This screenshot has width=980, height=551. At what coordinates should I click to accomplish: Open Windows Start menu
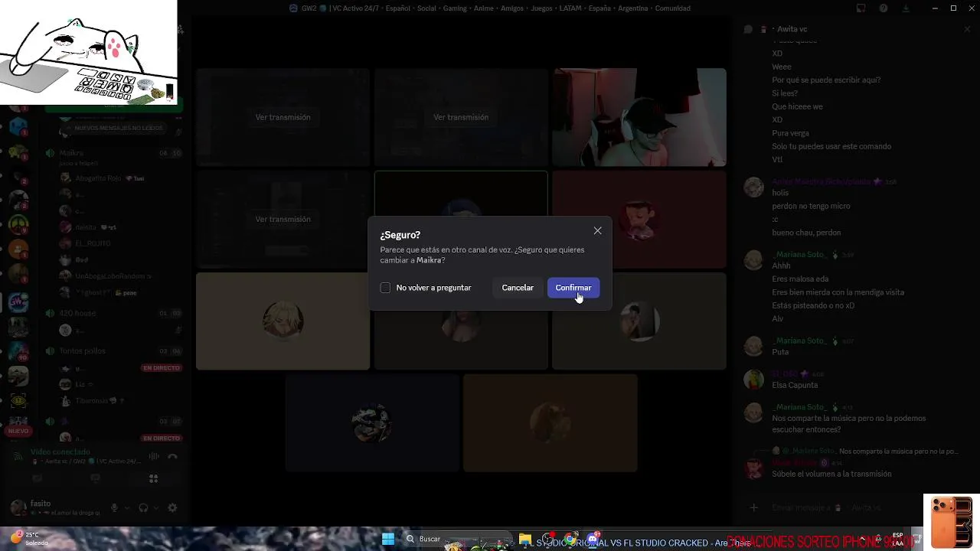click(x=388, y=539)
